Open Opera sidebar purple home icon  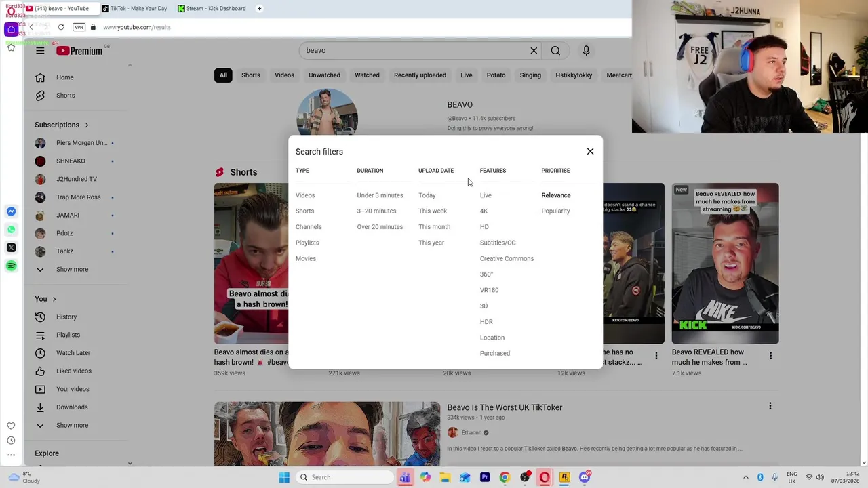11,29
